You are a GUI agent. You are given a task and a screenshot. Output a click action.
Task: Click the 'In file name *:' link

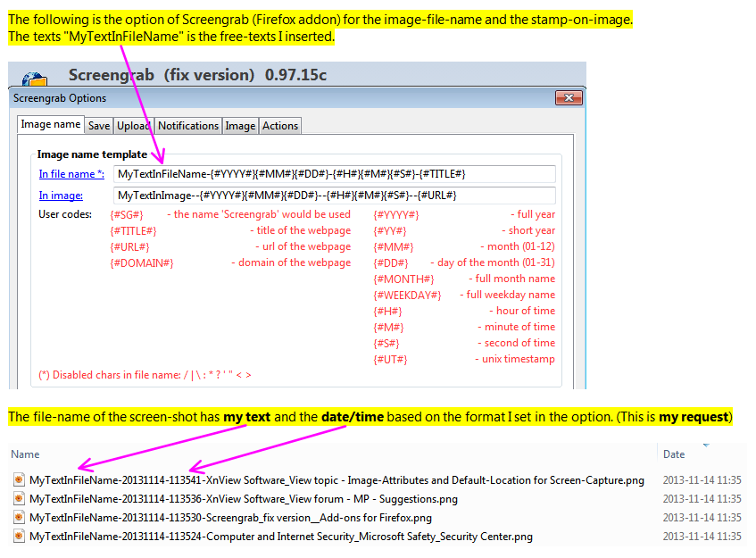coord(71,174)
